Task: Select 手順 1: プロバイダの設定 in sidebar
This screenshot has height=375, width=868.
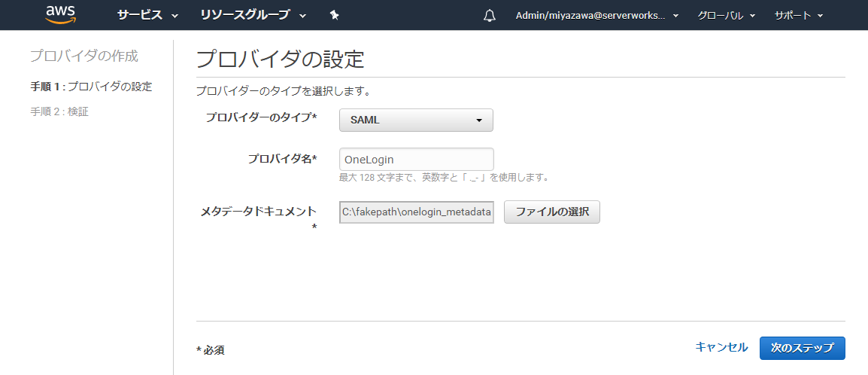Action: click(x=91, y=87)
